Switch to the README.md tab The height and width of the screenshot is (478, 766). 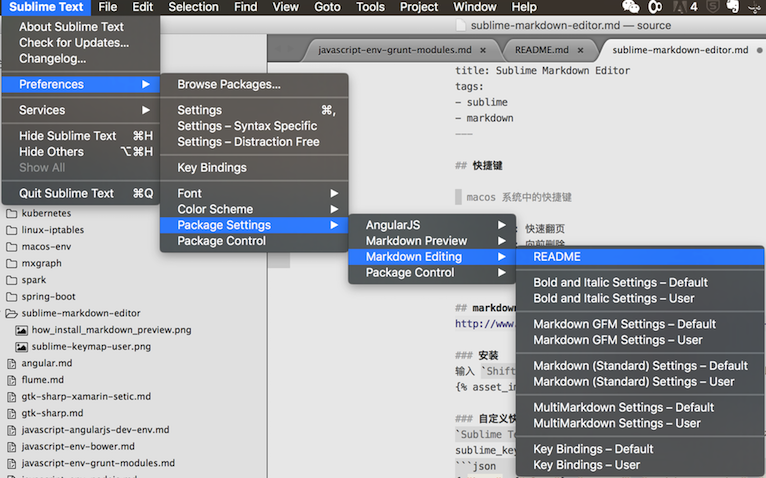click(x=535, y=49)
